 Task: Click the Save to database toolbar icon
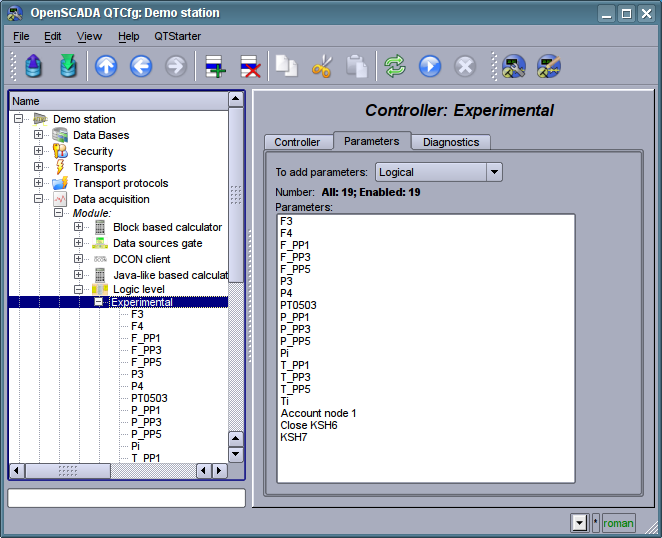pos(68,66)
